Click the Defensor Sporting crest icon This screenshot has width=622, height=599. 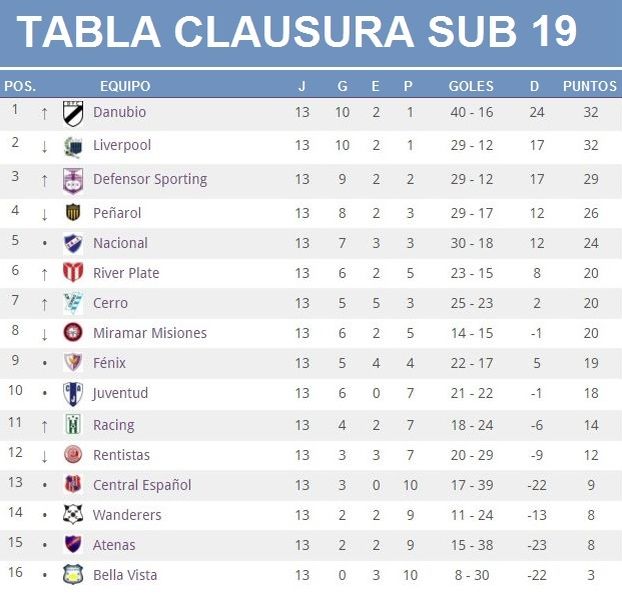[73, 181]
